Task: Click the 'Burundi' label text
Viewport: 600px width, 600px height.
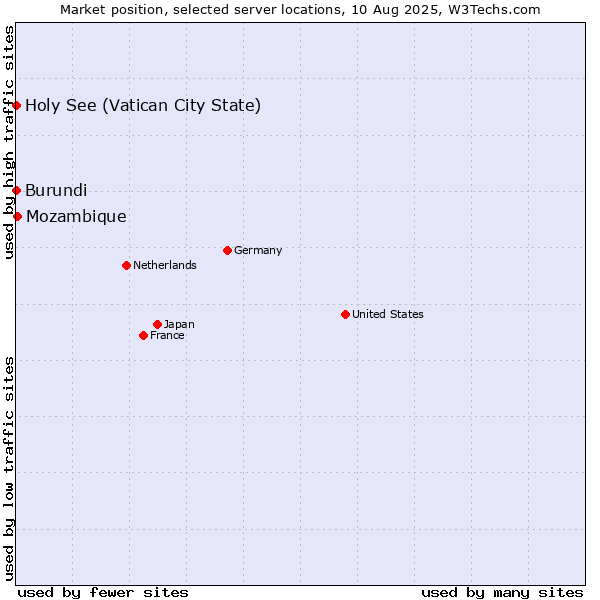Action: tap(56, 190)
